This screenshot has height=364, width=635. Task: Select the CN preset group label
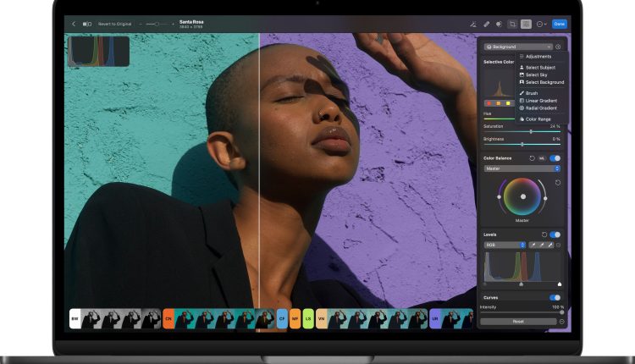coord(168,318)
